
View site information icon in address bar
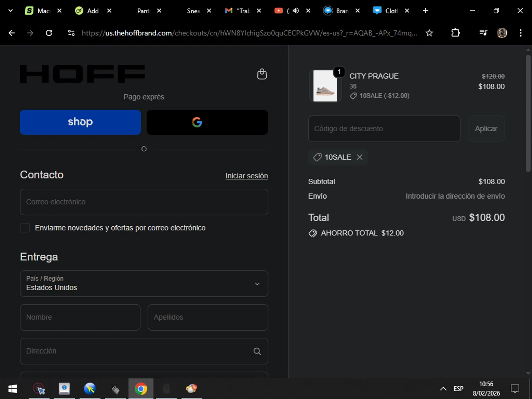pos(71,33)
